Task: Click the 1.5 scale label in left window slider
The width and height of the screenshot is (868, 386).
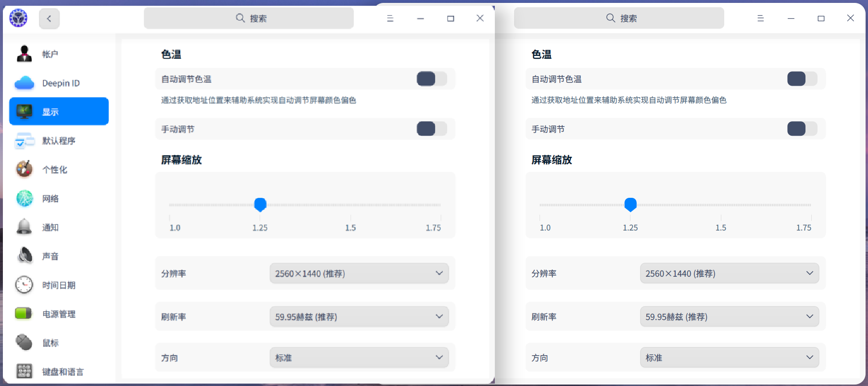Action: 351,228
